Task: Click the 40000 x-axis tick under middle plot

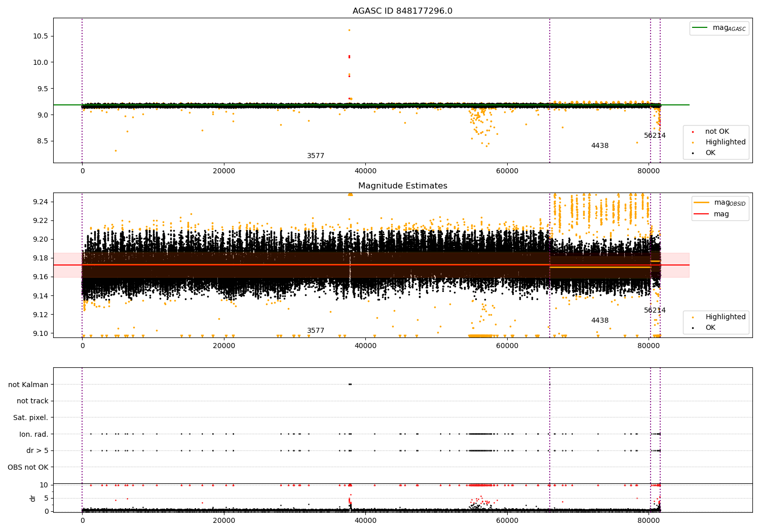Action: click(x=365, y=346)
